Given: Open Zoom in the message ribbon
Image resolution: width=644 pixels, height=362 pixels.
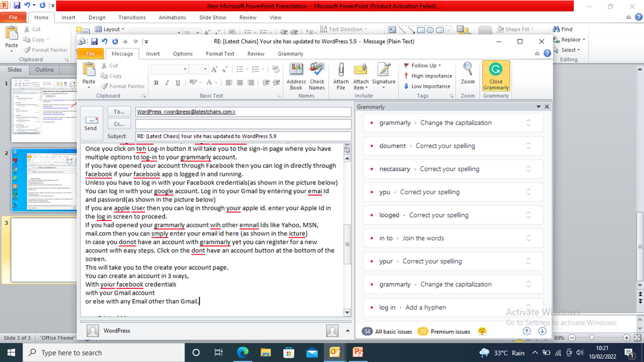Looking at the screenshot, I should click(x=468, y=74).
